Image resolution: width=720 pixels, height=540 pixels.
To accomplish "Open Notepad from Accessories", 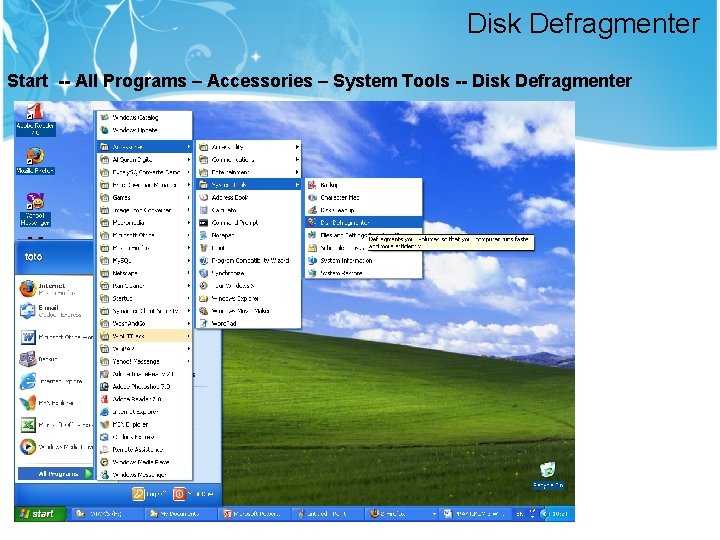I will click(x=249, y=235).
